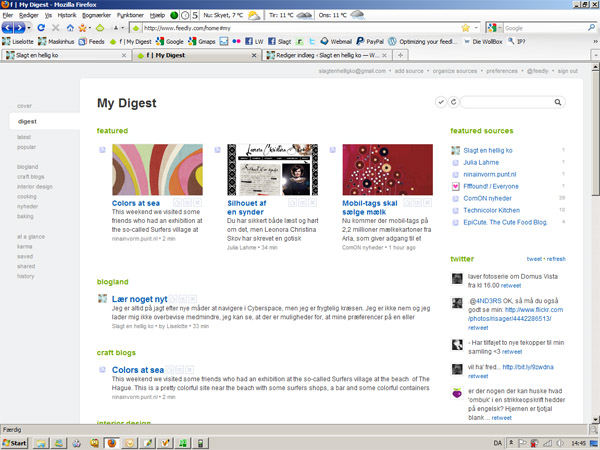Image resolution: width=600 pixels, height=450 pixels.
Task: Open Flickr bookmark icon in bookmarks bar
Action: (x=236, y=41)
